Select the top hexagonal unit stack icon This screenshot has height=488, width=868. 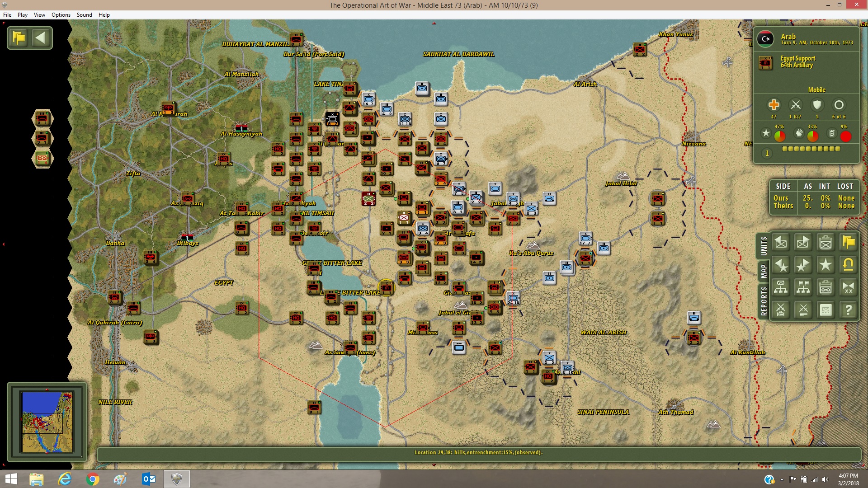42,119
